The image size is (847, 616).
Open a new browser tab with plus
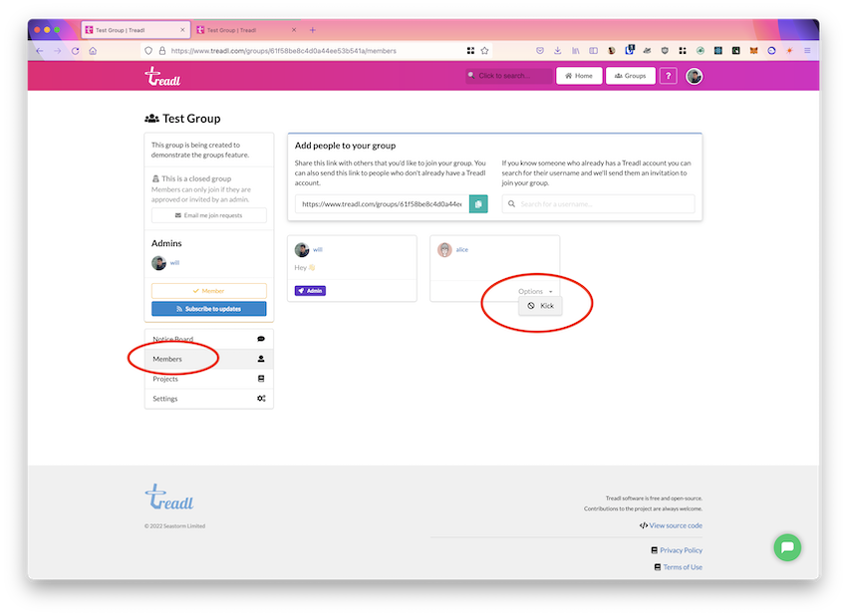coord(313,30)
